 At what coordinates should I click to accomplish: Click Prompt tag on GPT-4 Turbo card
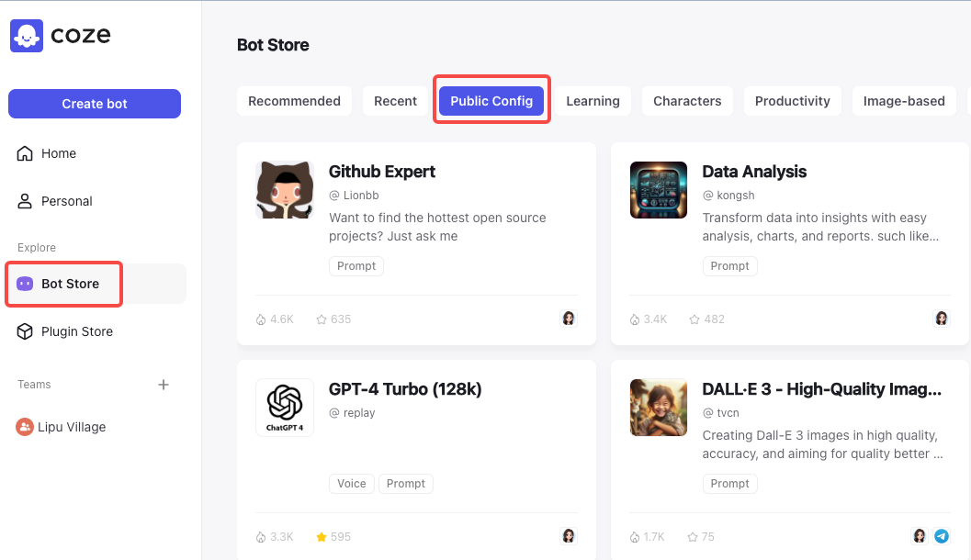[406, 483]
